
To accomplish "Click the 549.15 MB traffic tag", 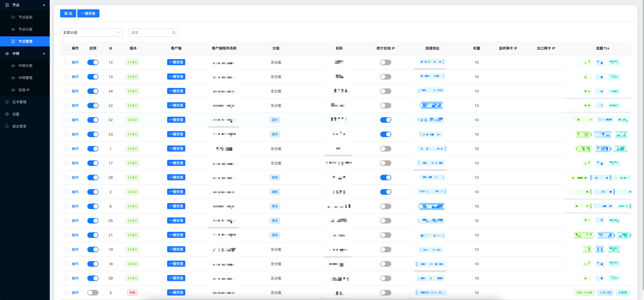I will (x=584, y=293).
